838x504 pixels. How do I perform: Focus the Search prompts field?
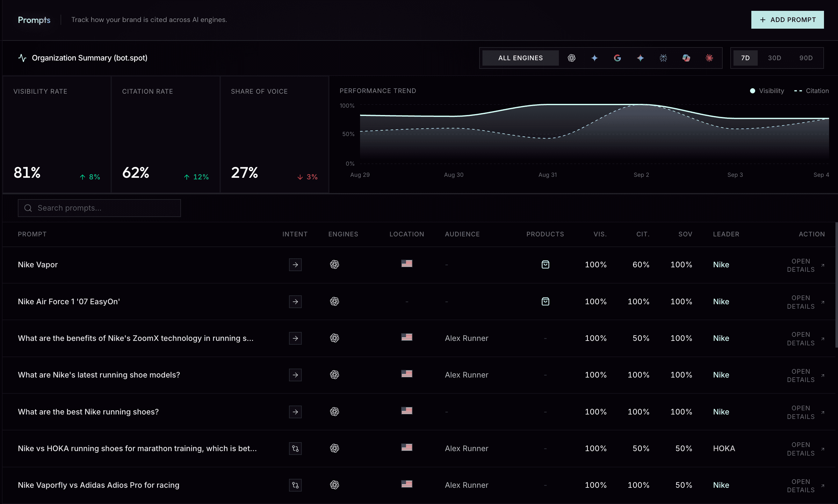tap(99, 208)
